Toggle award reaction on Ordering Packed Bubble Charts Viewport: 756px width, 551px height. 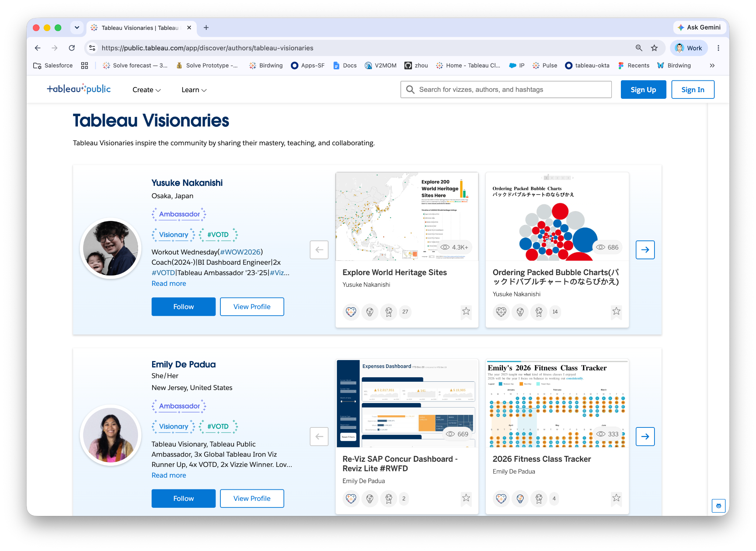539,312
